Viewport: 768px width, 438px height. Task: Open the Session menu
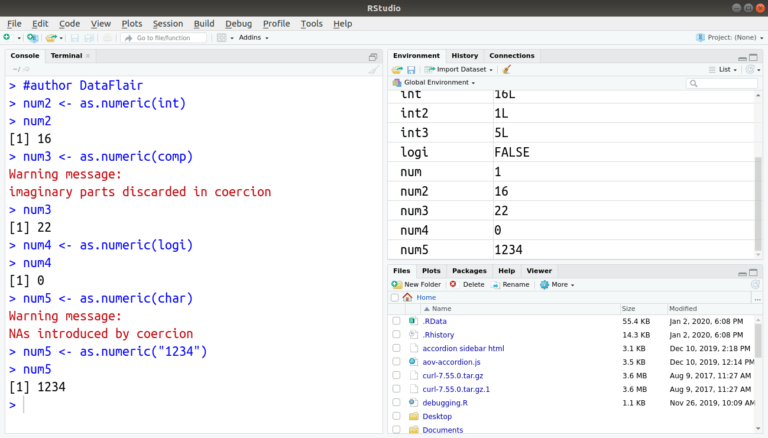click(x=167, y=23)
